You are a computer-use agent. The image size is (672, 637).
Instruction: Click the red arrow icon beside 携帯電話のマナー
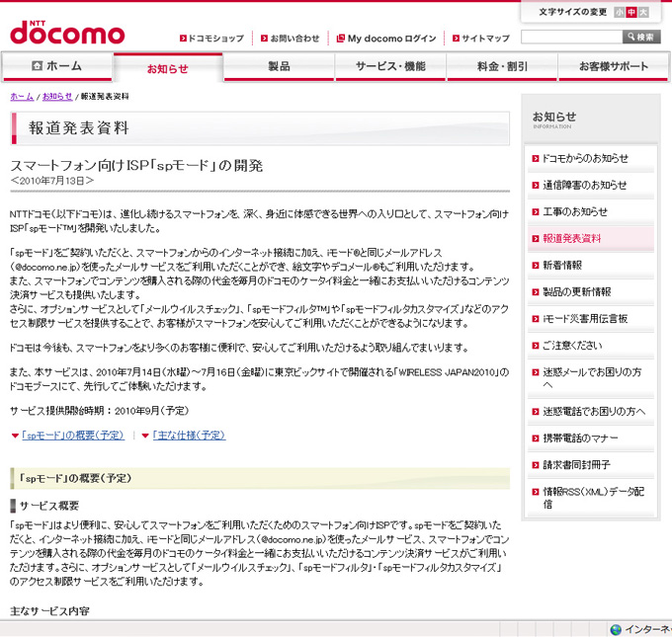[536, 438]
